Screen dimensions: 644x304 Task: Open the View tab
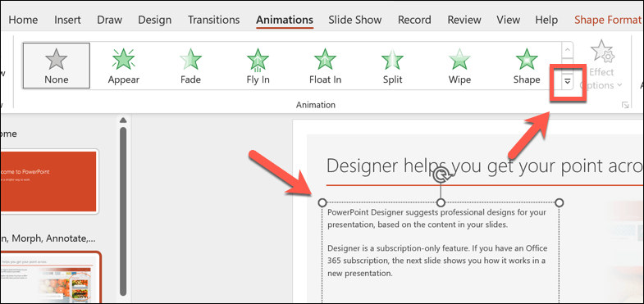point(508,20)
